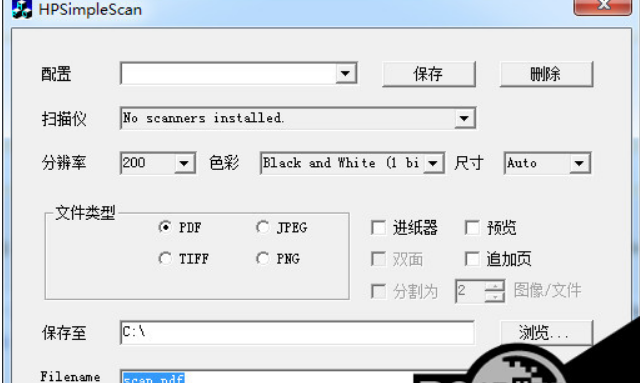The height and width of the screenshot is (383, 640).
Task: Click the HPSimpleScan app icon in title bar
Action: point(22,9)
